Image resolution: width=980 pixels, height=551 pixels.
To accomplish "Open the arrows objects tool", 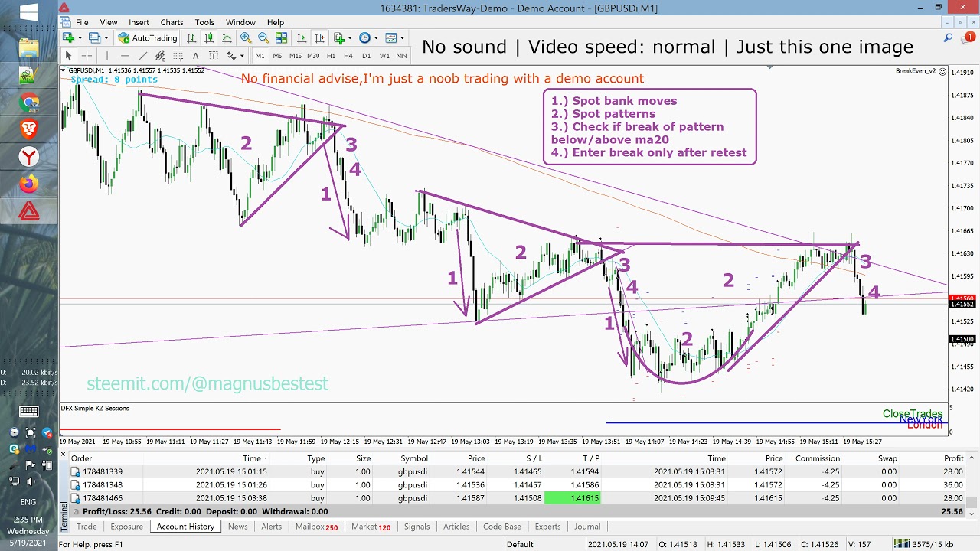I will [230, 56].
